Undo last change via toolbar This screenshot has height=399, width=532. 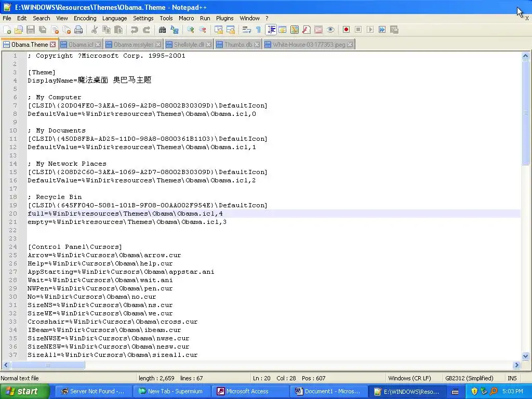click(135, 30)
